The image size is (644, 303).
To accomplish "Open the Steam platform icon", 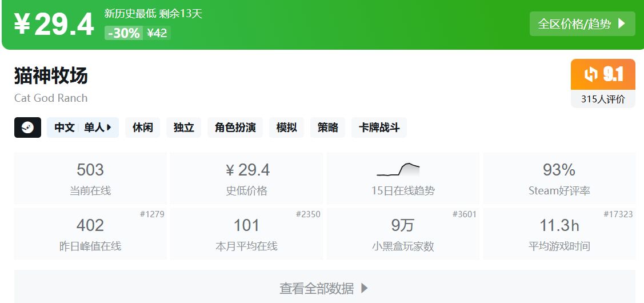I will pos(27,127).
